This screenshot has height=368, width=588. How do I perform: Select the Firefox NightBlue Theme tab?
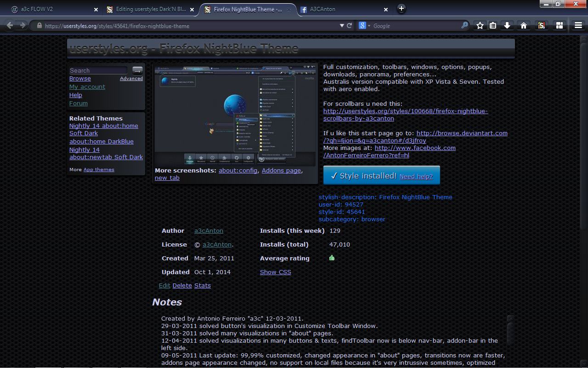(248, 9)
